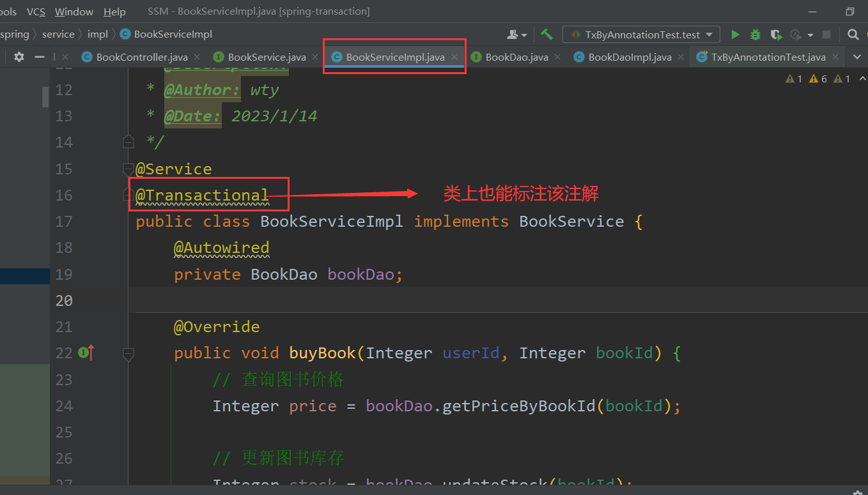
Task: Close the BookController.java tab
Action: 197,57
